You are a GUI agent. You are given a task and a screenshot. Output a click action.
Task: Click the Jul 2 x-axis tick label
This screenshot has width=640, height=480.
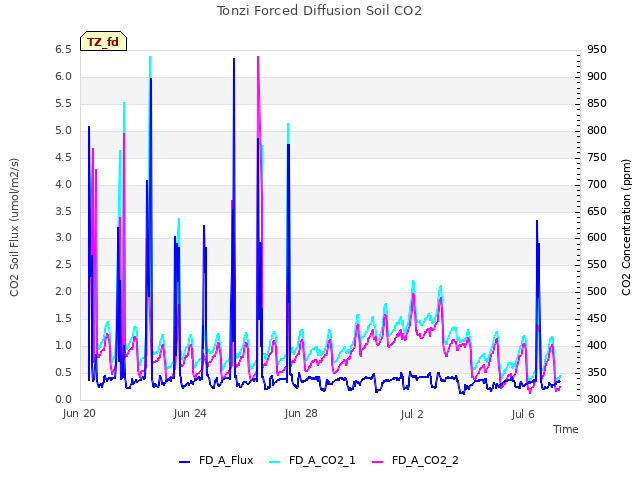click(x=412, y=414)
